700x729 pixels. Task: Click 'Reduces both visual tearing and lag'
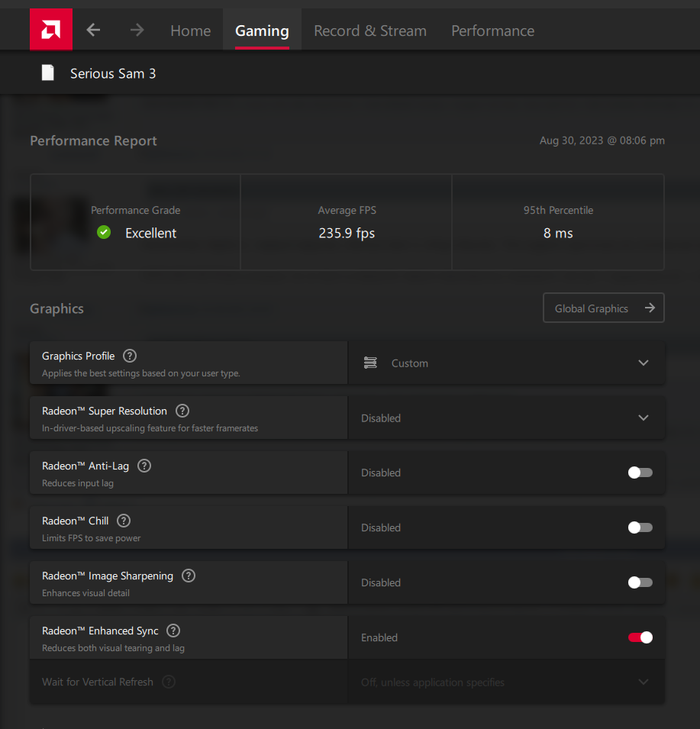coord(113,647)
